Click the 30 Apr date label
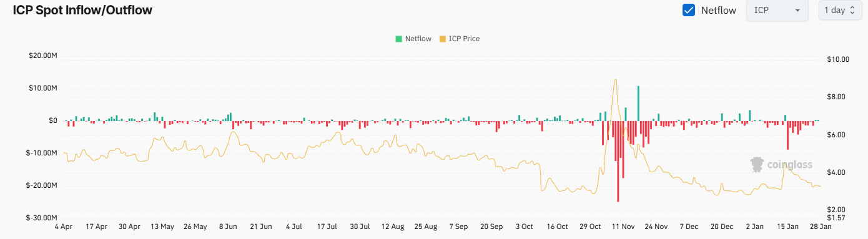This screenshot has height=239, width=868. pos(129,227)
